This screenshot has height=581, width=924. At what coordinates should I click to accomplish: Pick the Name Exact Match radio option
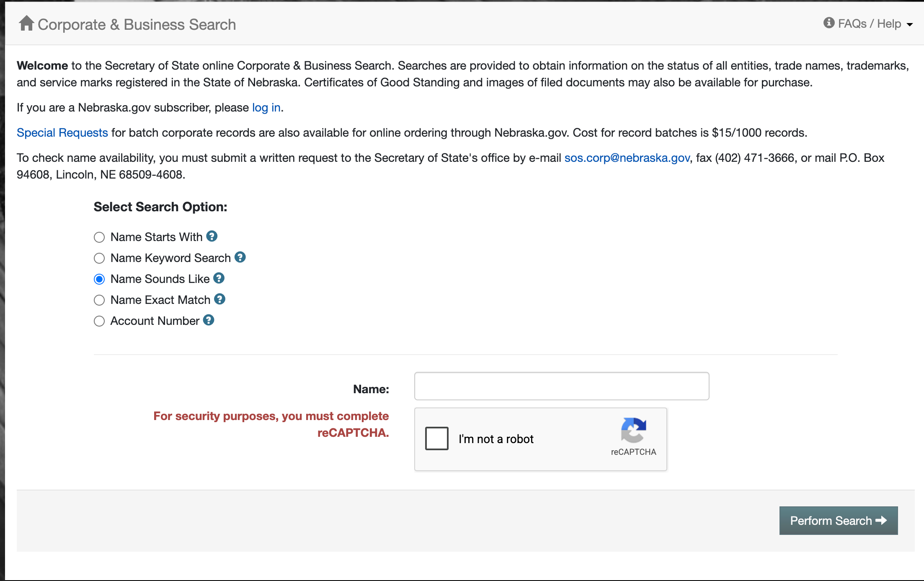(x=99, y=300)
